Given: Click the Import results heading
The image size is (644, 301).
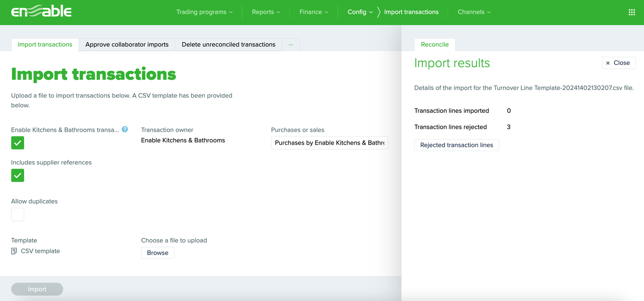Looking at the screenshot, I should (452, 63).
